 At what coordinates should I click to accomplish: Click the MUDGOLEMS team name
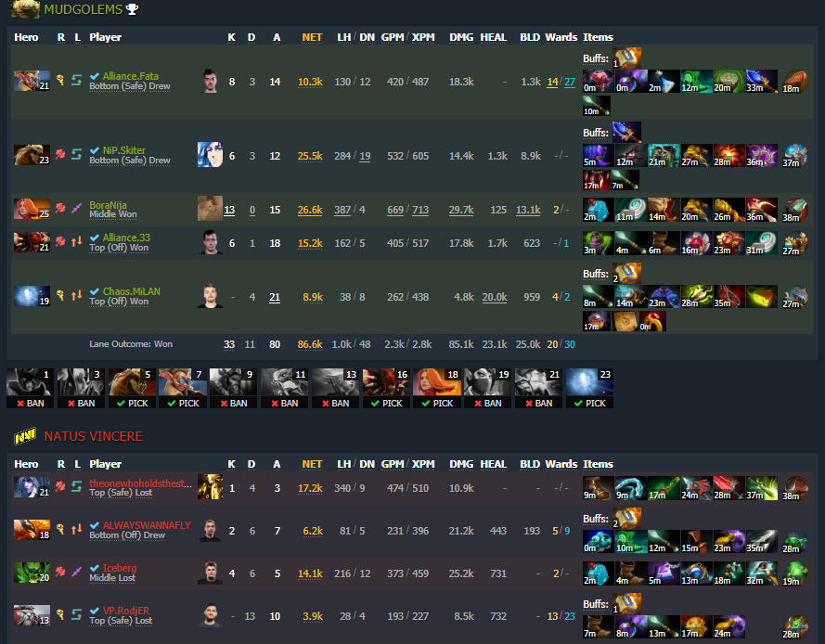point(84,9)
